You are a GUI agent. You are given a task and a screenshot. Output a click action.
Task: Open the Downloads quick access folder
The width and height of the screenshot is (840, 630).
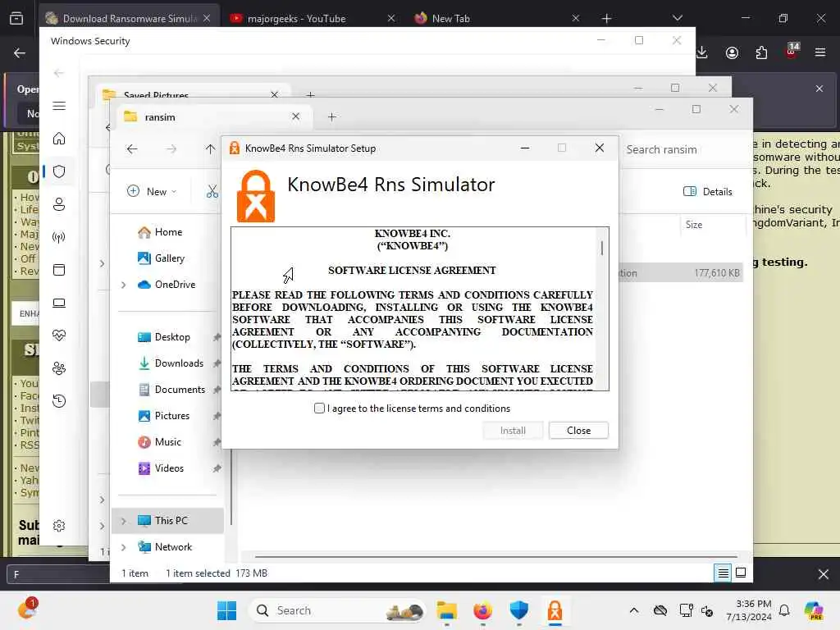(171, 363)
